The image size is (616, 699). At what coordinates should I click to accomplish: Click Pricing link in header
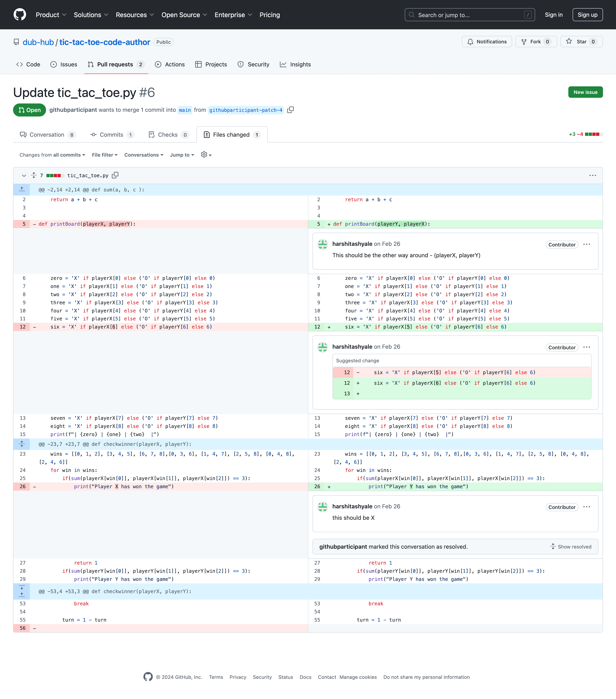[269, 15]
